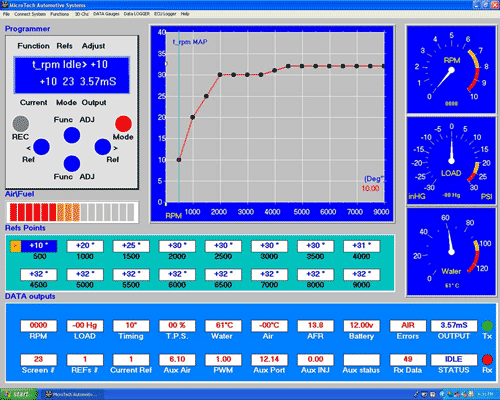Image resolution: width=500 pixels, height=400 pixels.
Task: Open the File menu
Action: coord(6,14)
